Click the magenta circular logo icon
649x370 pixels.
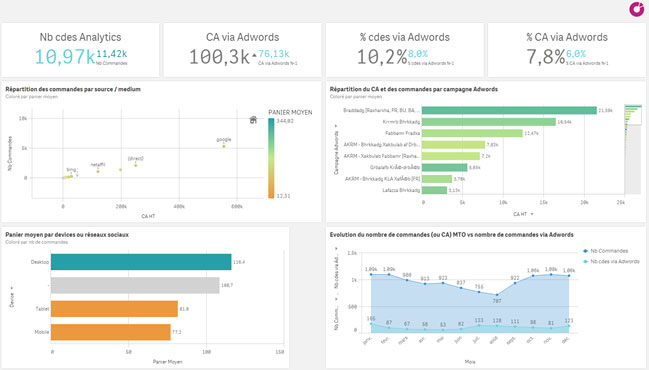pyautogui.click(x=637, y=9)
